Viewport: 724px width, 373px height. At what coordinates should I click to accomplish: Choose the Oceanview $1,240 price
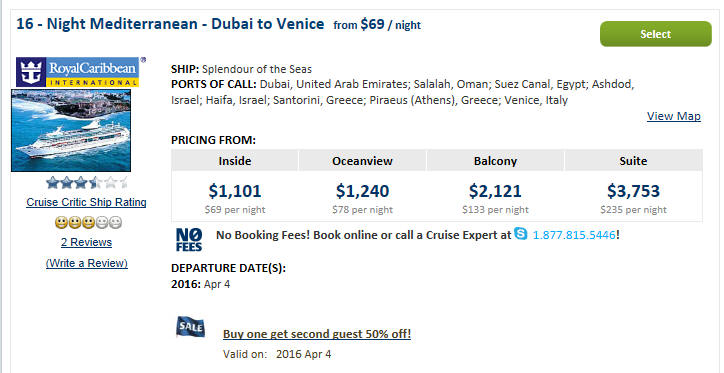point(362,191)
